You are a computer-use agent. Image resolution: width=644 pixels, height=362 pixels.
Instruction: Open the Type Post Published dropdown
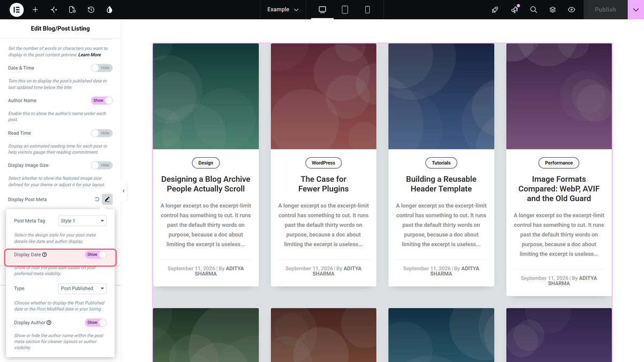point(82,289)
